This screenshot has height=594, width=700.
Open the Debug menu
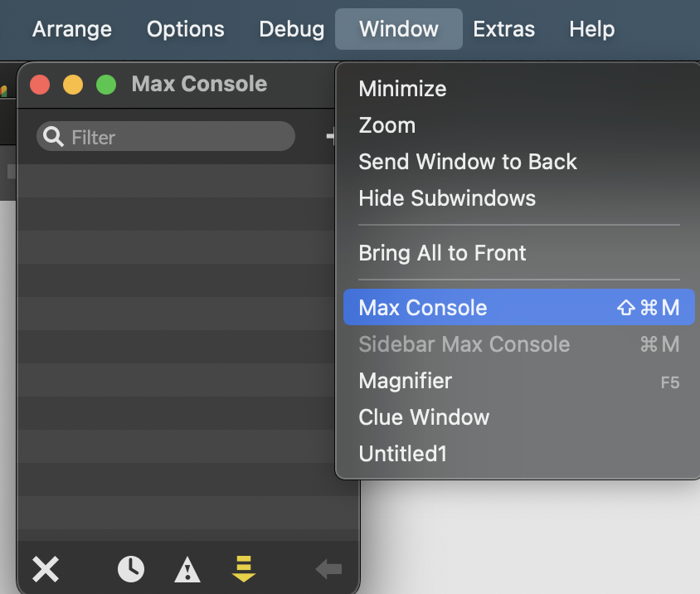pyautogui.click(x=291, y=30)
